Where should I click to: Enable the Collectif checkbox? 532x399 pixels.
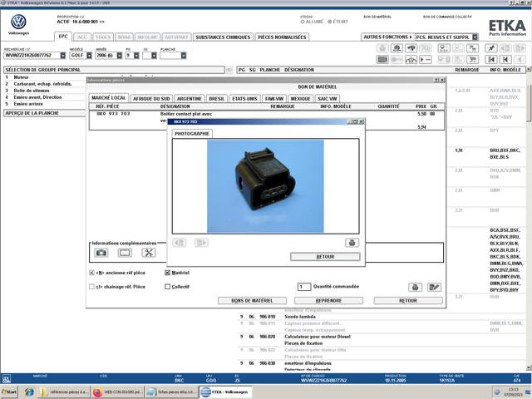(x=167, y=287)
